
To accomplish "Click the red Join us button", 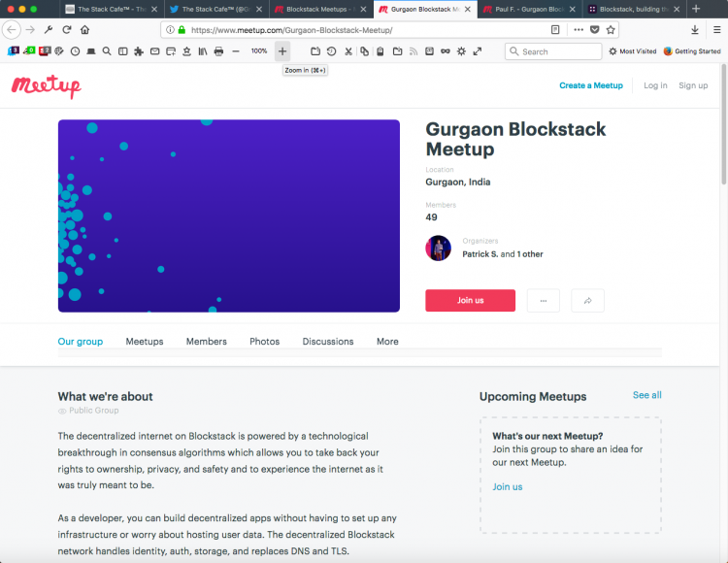I will click(x=471, y=300).
